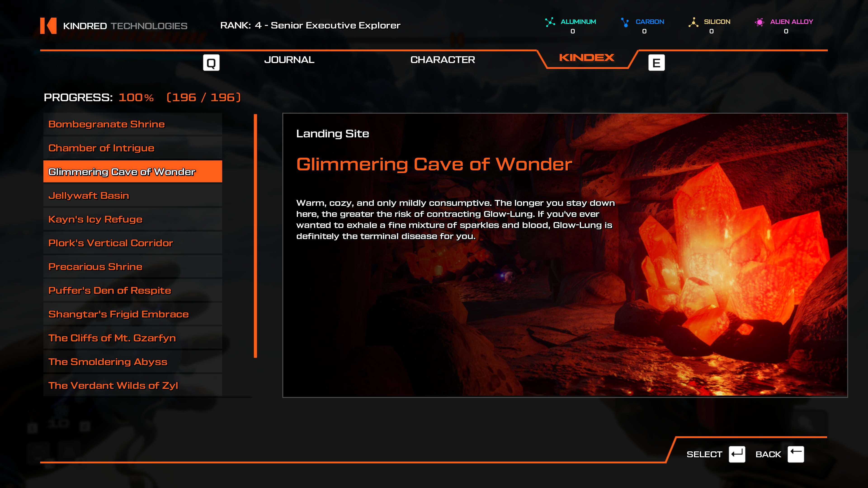Click the Backspace key icon beside Back

tap(796, 454)
